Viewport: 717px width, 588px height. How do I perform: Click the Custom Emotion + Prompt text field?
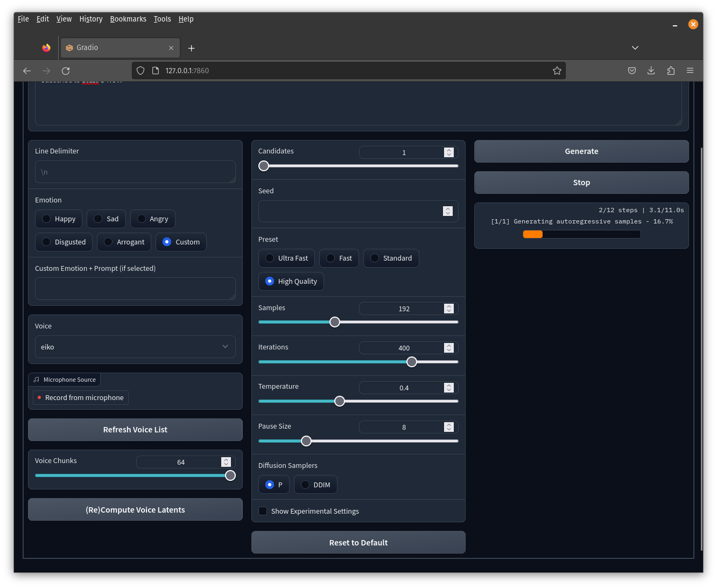135,289
